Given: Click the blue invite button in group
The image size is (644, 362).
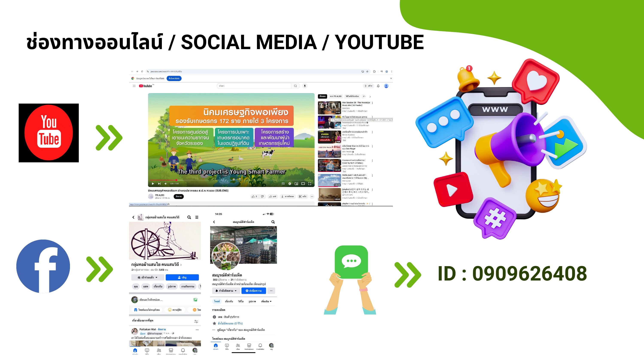Looking at the screenshot, I should pos(182,277).
